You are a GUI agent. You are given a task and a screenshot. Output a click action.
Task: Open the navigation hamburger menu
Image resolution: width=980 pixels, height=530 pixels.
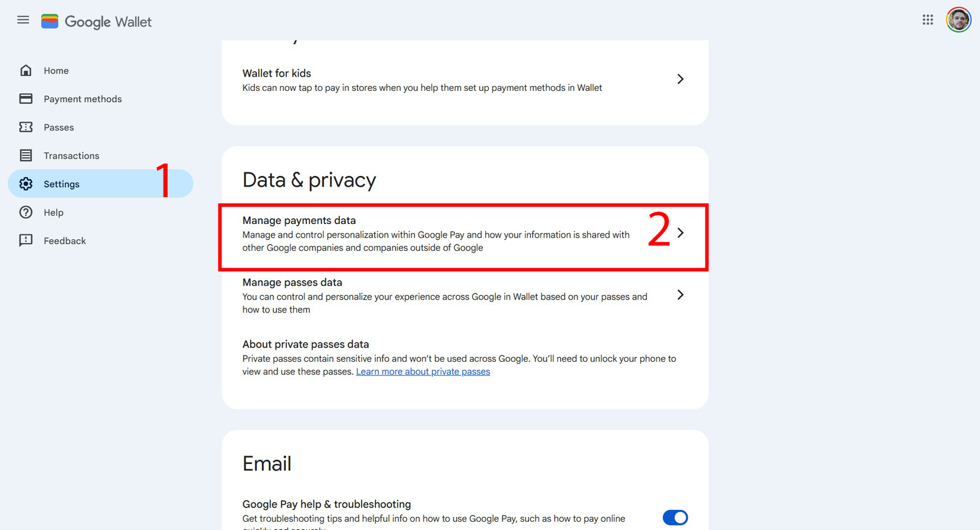tap(23, 19)
